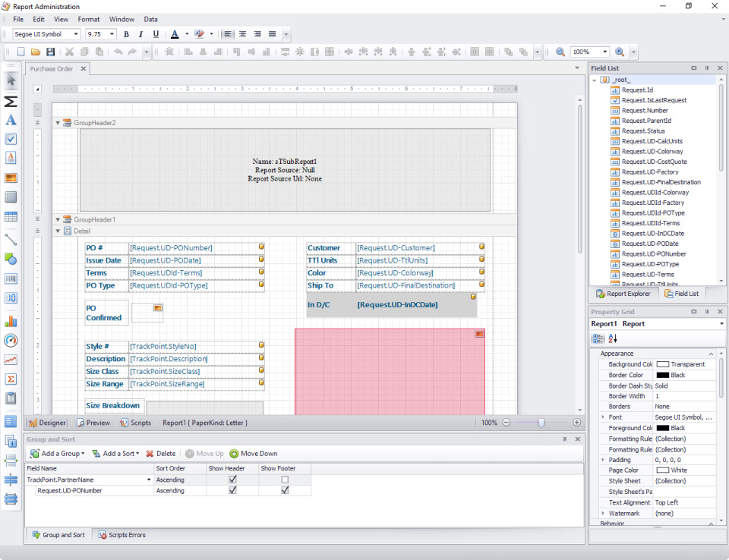Click the Delete button in Group and Sort
729x560 pixels.
click(x=161, y=454)
